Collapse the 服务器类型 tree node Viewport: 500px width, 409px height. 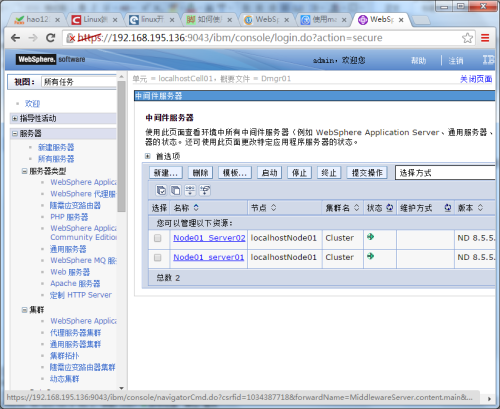click(24, 171)
